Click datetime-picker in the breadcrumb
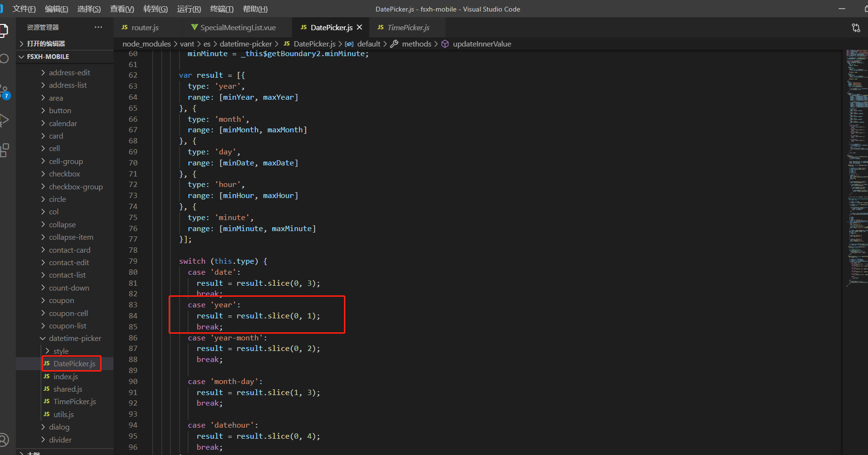Screen dimensions: 868x455 coord(246,44)
